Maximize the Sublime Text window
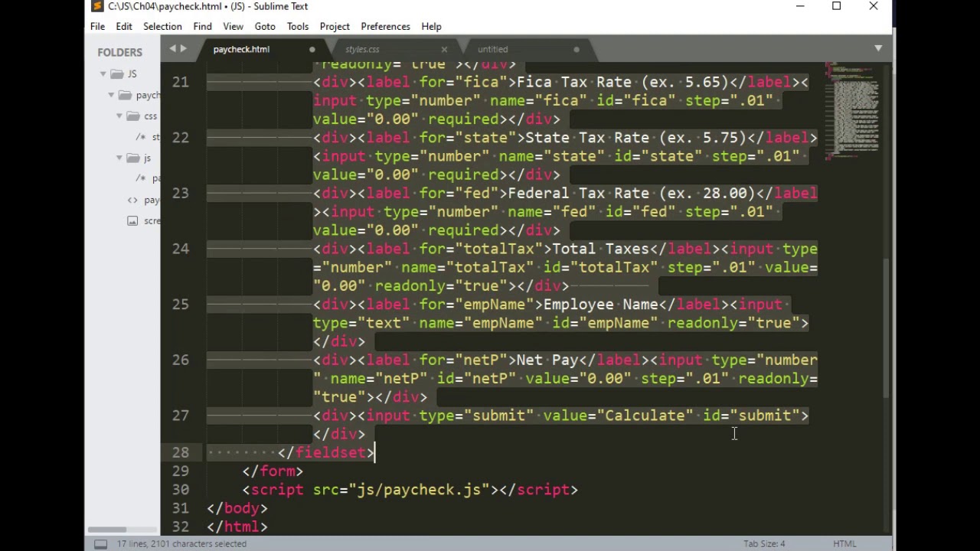The width and height of the screenshot is (980, 551). click(836, 6)
